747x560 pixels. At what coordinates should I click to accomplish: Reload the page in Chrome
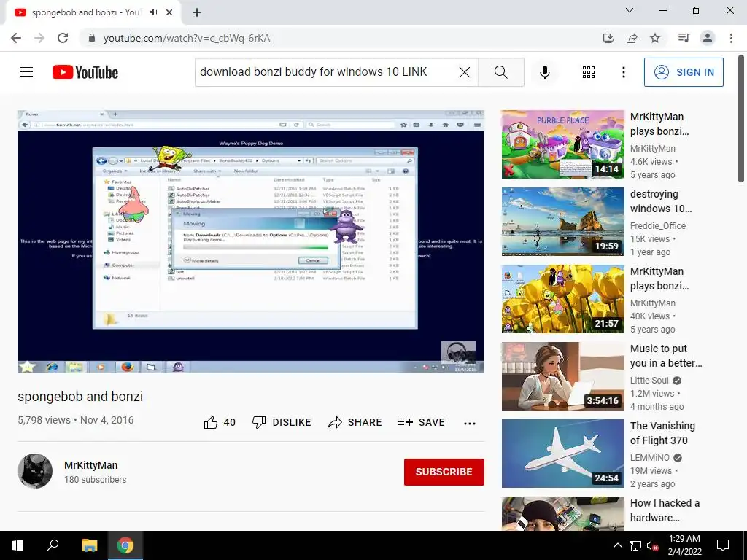[x=63, y=38]
